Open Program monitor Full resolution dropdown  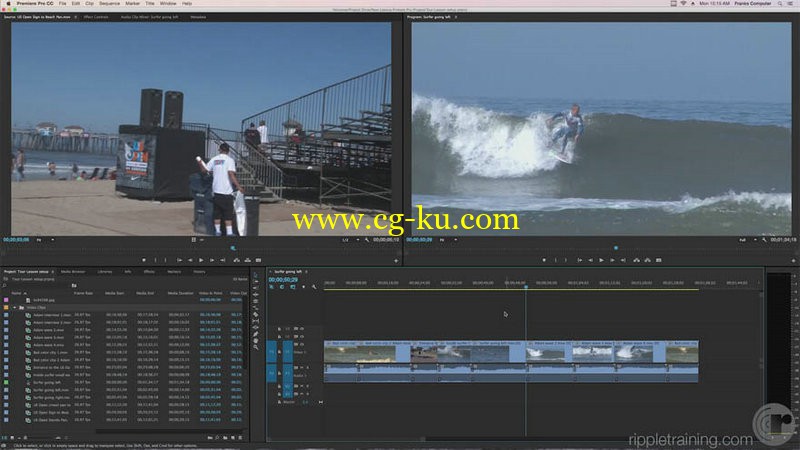click(x=748, y=240)
